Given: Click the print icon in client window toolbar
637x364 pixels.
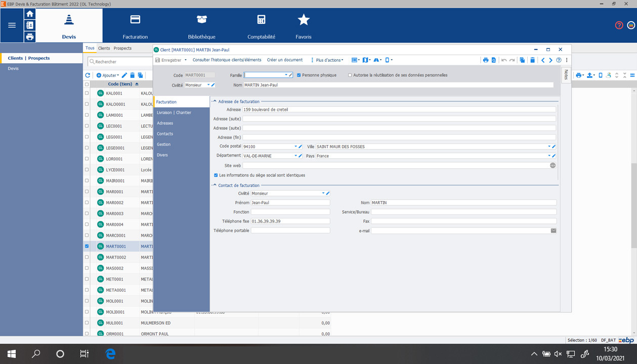Looking at the screenshot, I should pyautogui.click(x=485, y=60).
